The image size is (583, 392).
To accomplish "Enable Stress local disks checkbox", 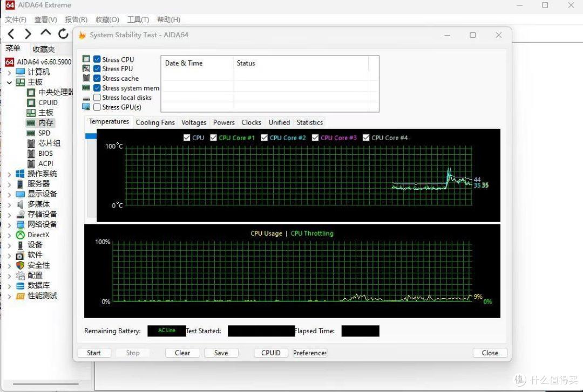I will pyautogui.click(x=97, y=98).
